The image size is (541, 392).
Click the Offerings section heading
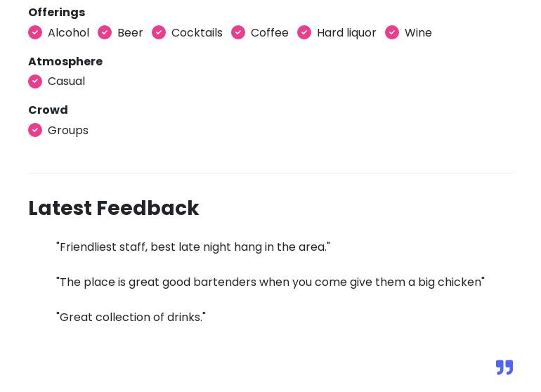pos(56,13)
